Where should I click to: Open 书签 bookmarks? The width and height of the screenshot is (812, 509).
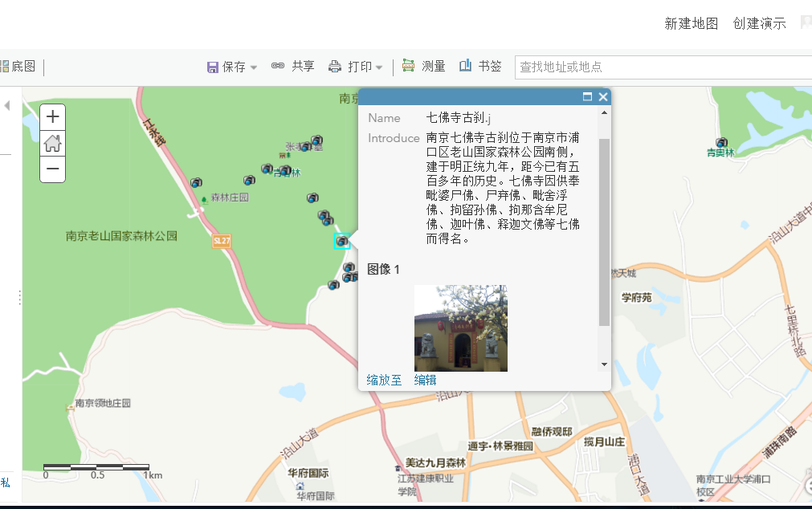click(x=480, y=66)
